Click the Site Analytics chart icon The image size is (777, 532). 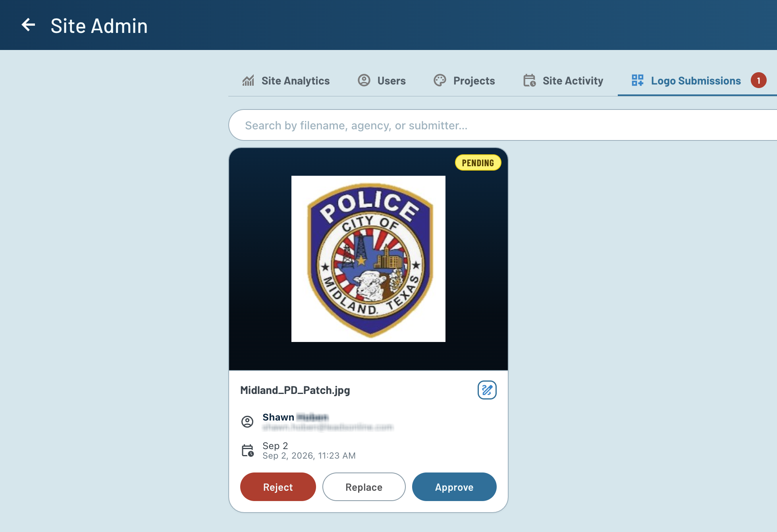248,81
